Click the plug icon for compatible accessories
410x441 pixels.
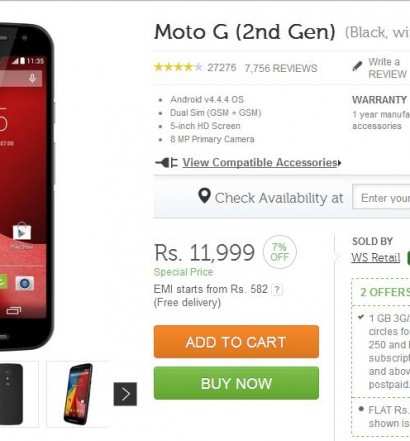(166, 163)
